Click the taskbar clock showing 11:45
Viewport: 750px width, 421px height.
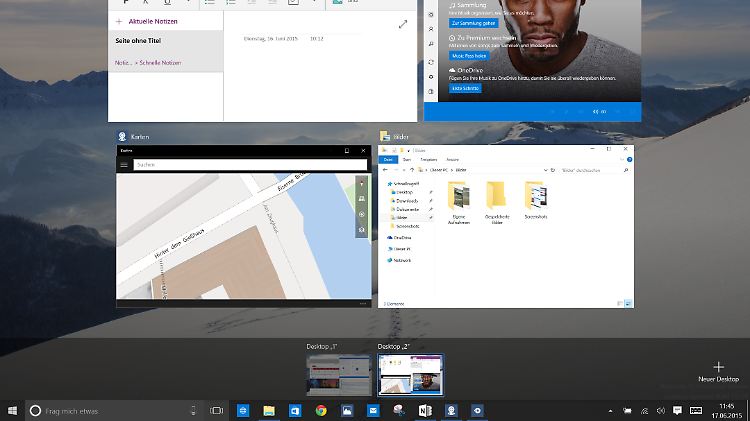726,411
